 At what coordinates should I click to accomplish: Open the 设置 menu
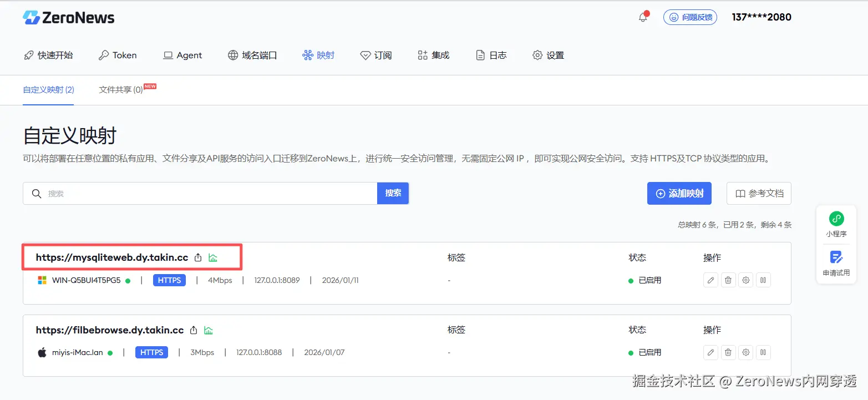[x=548, y=55]
